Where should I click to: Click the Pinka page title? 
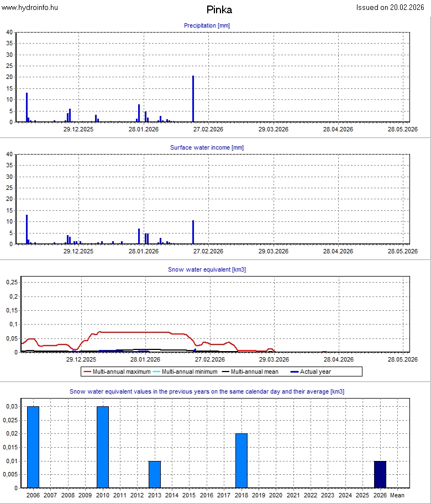coord(219,10)
